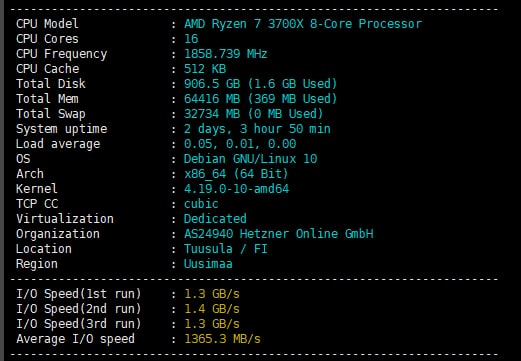Screen dimensions: 521x361
Task: Select the 'Load average' label
Action: [58, 144]
